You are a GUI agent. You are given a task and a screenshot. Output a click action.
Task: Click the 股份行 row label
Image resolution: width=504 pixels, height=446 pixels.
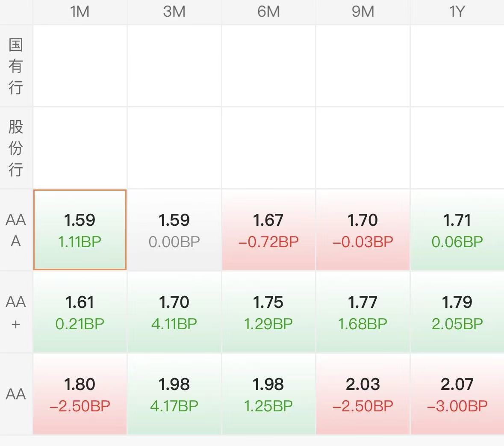coord(16,148)
